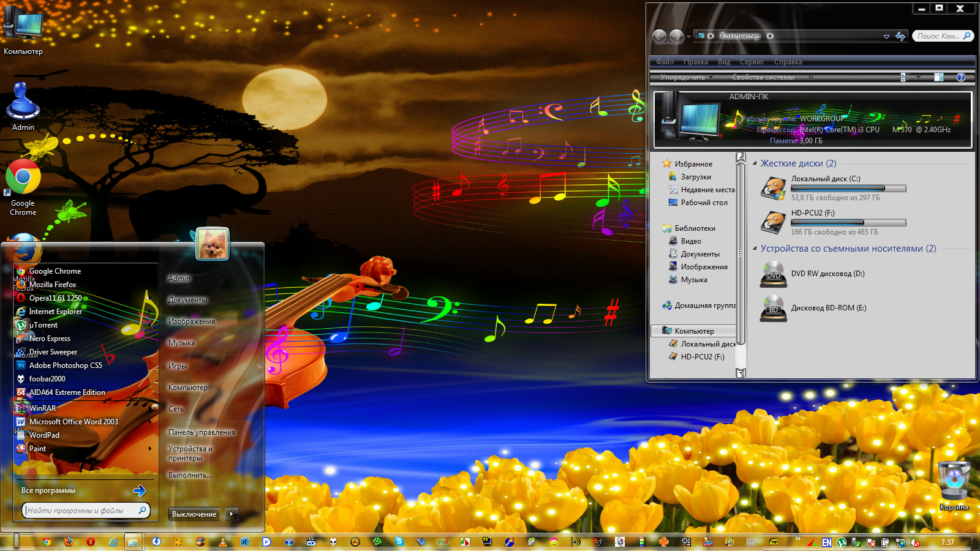Screen dimensions: 980x551
Task: Click Панель управления in Start menu
Action: coord(202,432)
